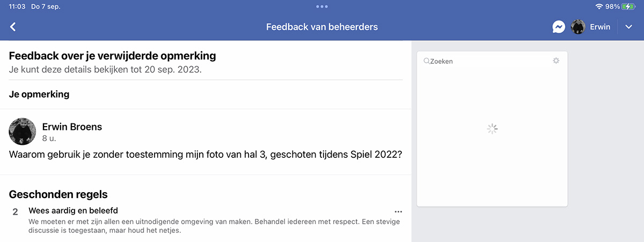Select the rule Wees aardig en beleefd

[x=73, y=210]
